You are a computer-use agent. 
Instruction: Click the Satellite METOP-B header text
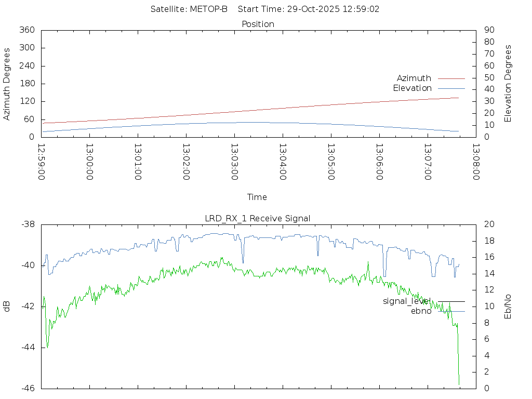(x=189, y=9)
